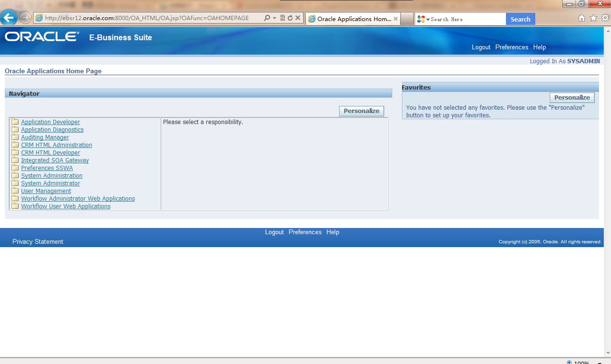This screenshot has height=364, width=611.
Task: Open Help in the top header
Action: click(540, 47)
